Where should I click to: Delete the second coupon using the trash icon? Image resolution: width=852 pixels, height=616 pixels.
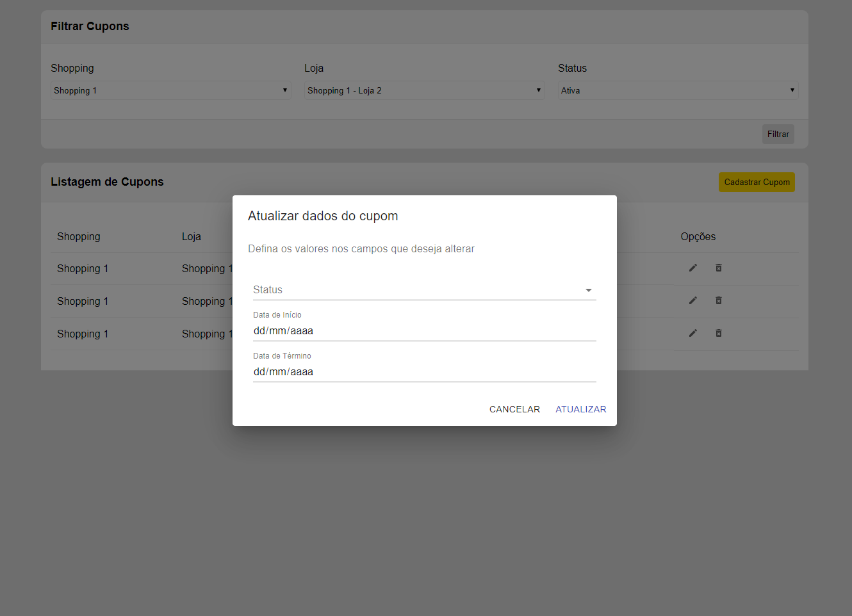point(718,300)
